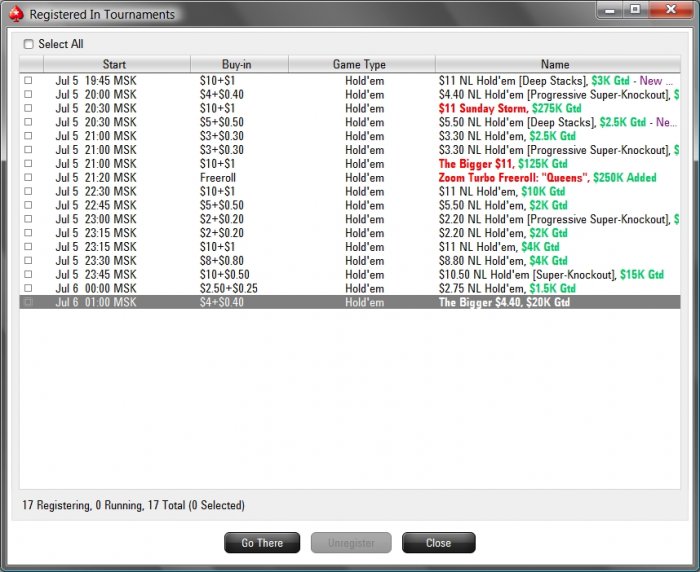Check the box for Zoom Turbo Freeroll row
This screenshot has width=700, height=572.
pos(28,177)
